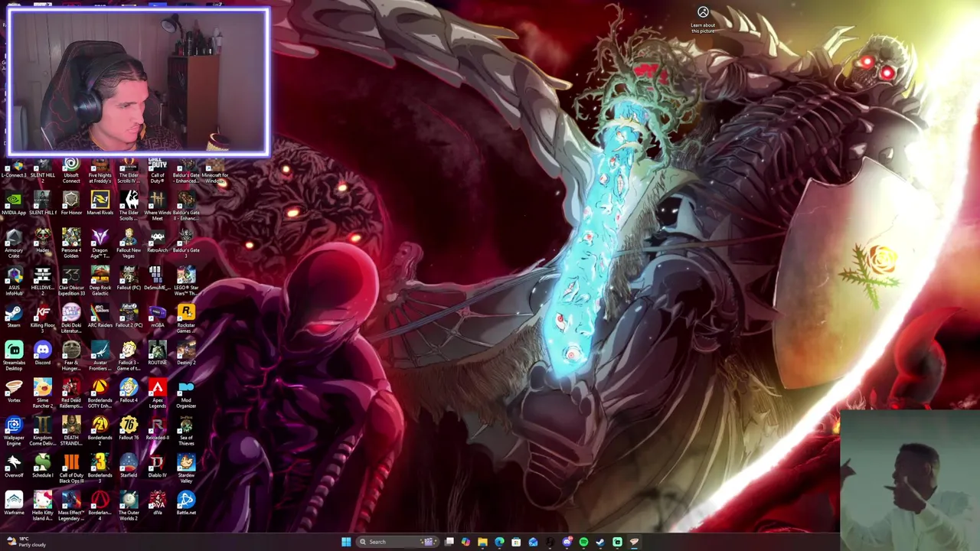Select the Sea of Thieves icon
This screenshot has height=551, width=980.
tap(186, 432)
